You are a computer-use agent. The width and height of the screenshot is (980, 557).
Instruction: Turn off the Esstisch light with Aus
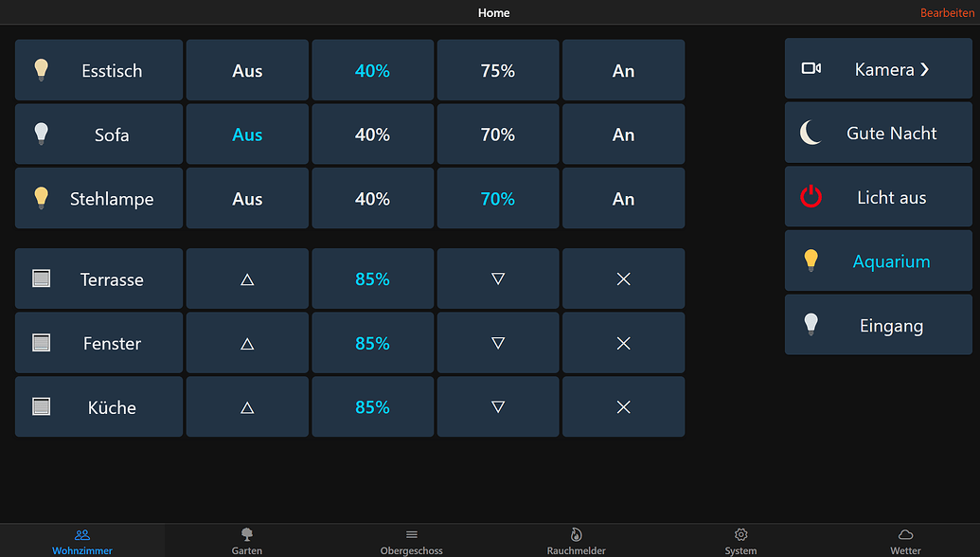point(247,69)
